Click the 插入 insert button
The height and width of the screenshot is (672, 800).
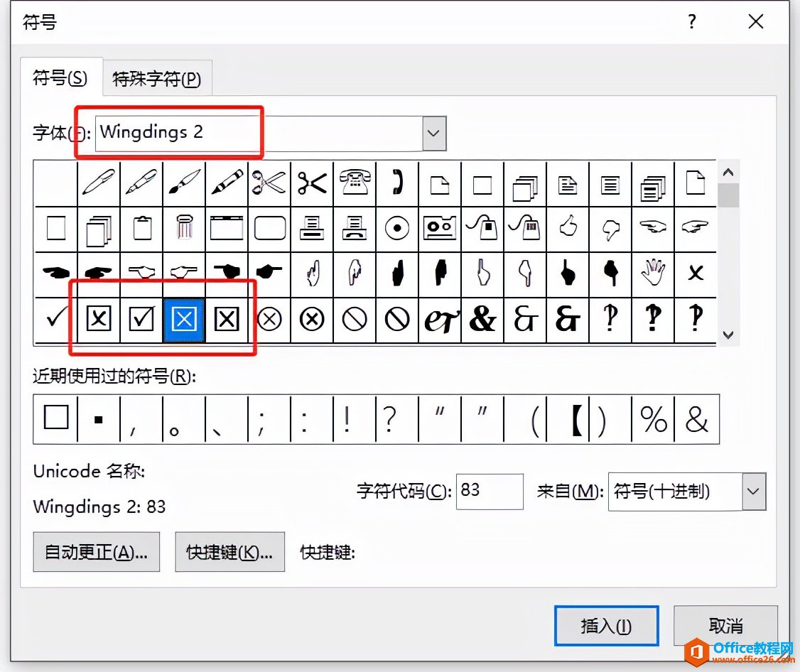pyautogui.click(x=606, y=625)
